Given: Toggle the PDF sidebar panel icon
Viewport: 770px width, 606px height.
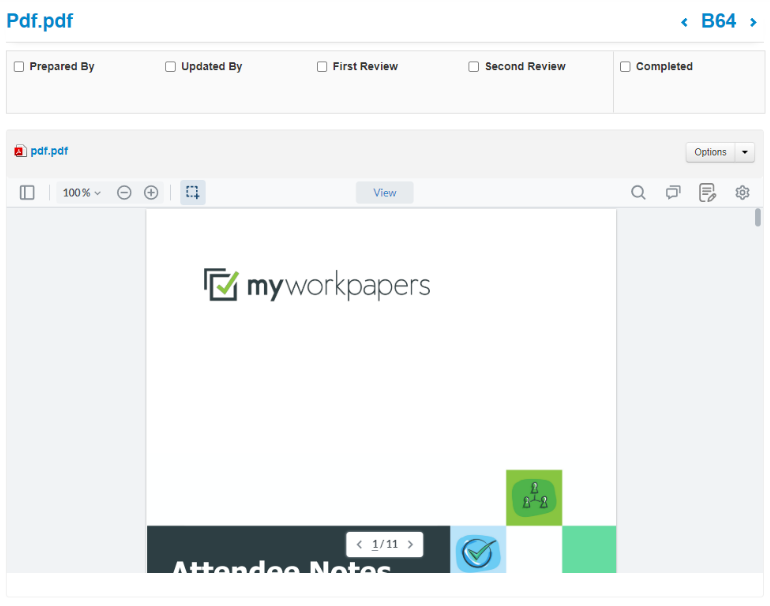Looking at the screenshot, I should [x=27, y=192].
